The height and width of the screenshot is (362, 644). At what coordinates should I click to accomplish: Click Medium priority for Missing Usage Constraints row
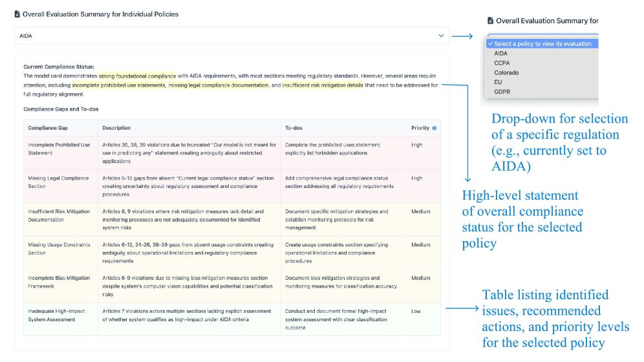click(x=421, y=244)
